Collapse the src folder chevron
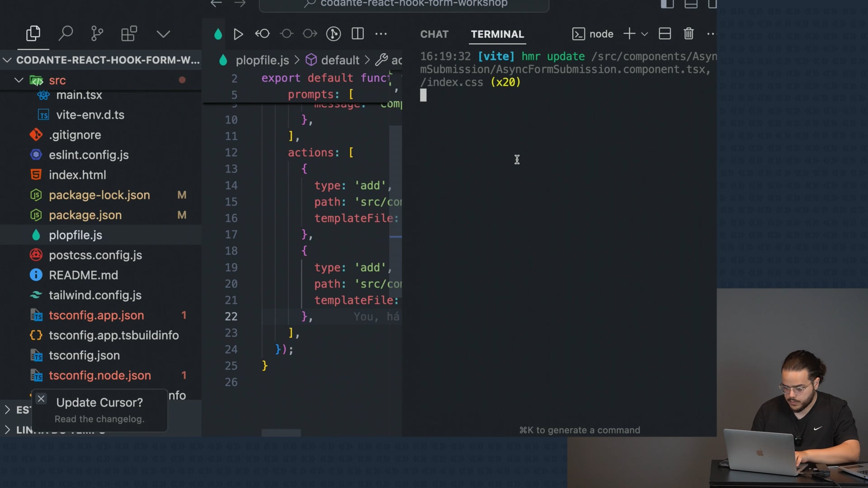868x488 pixels. click(19, 80)
